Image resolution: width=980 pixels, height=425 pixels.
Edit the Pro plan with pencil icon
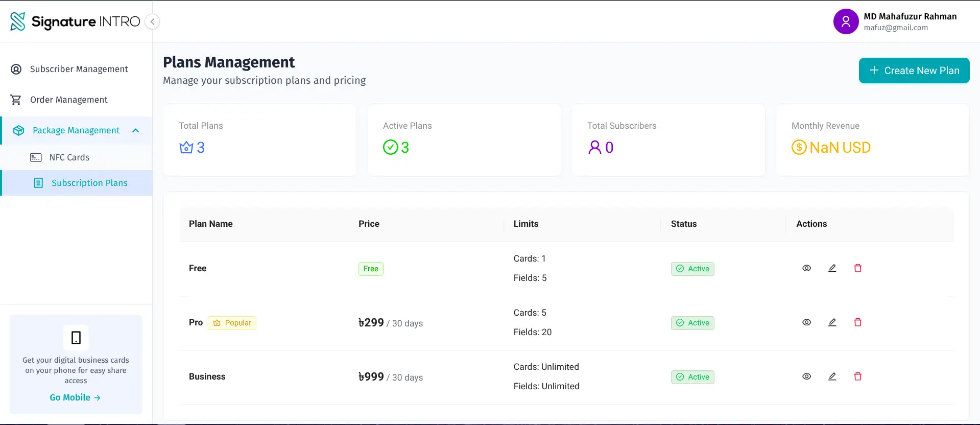pos(832,322)
